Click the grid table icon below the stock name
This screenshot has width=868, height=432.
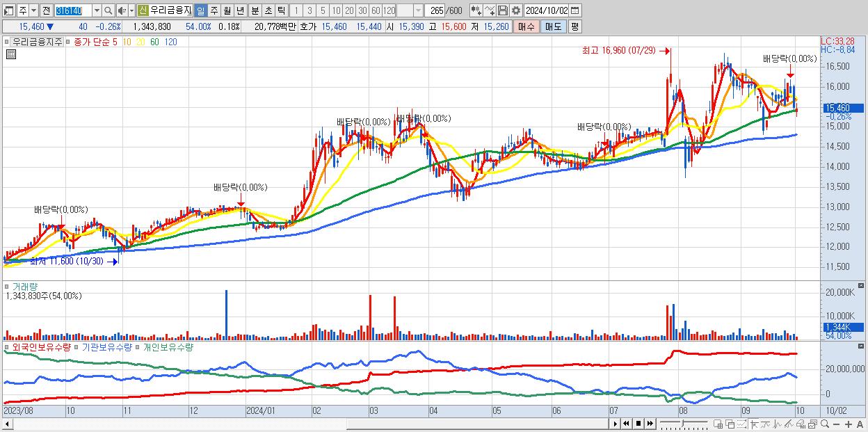[x=10, y=54]
